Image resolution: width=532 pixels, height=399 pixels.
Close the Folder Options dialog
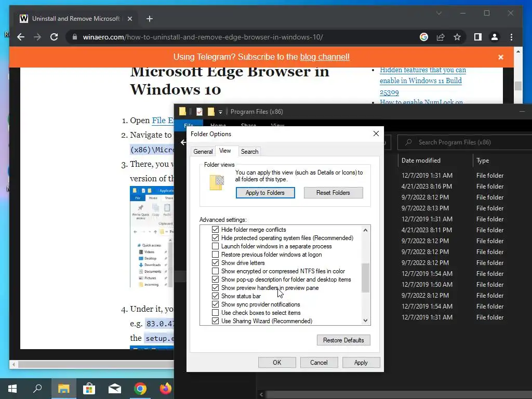[376, 134]
